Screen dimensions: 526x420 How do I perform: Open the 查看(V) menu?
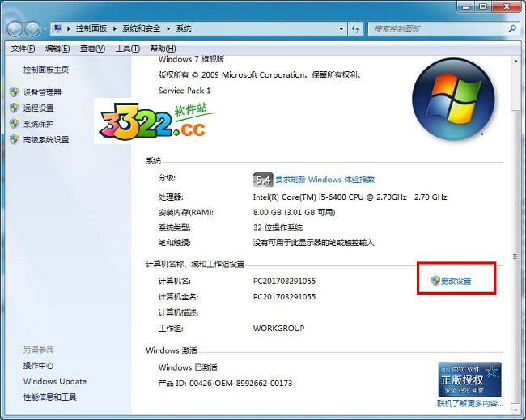[92, 49]
